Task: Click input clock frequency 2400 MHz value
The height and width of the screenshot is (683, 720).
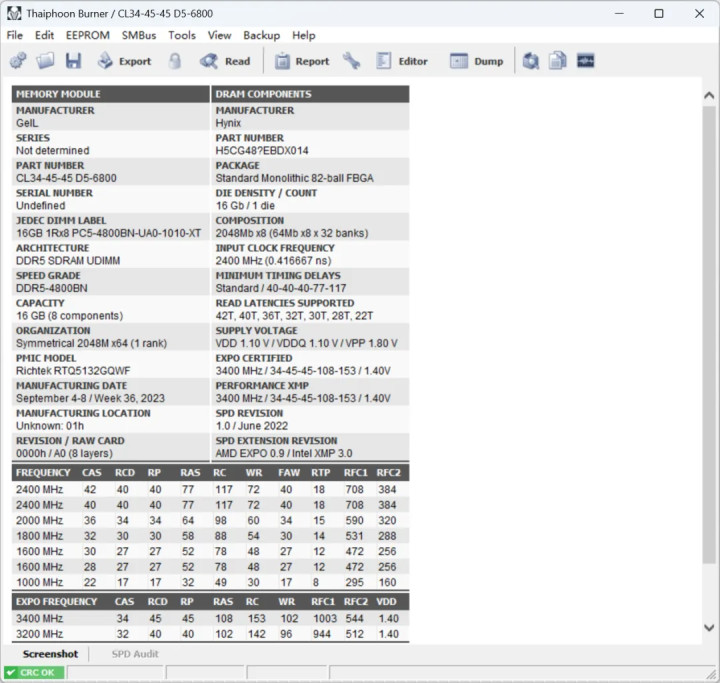Action: tap(273, 261)
